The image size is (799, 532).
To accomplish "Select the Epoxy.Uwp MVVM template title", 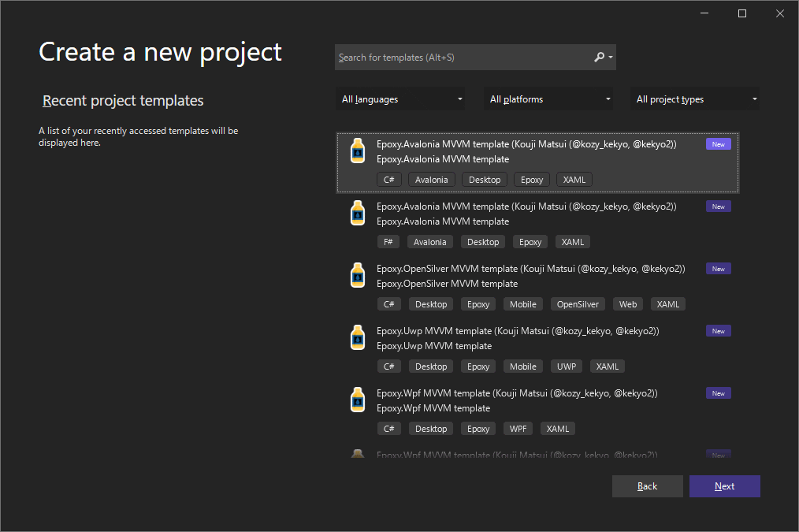I will coord(518,331).
